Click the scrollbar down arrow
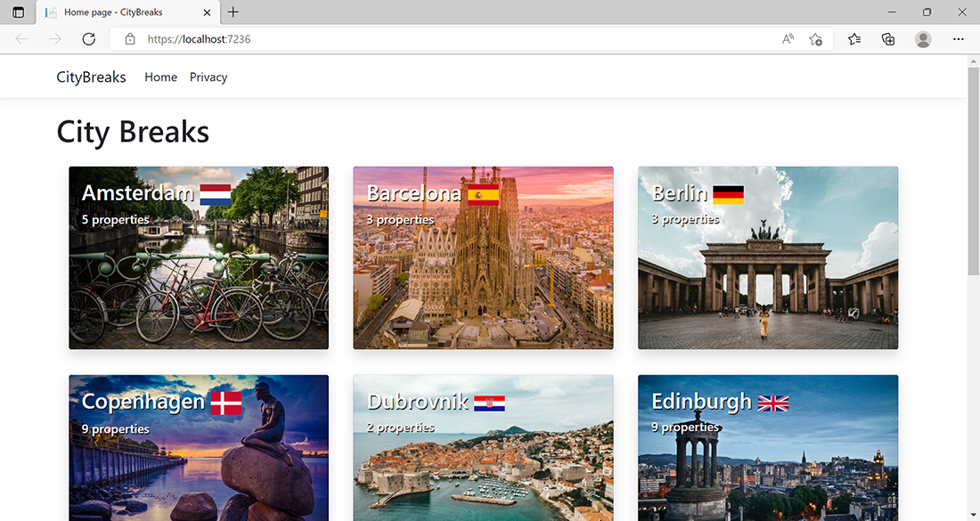 (973, 516)
